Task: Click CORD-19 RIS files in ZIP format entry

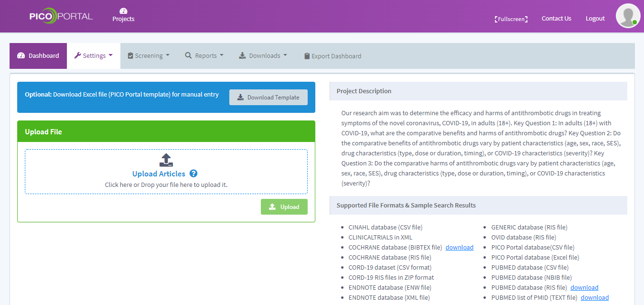Action: (391, 277)
